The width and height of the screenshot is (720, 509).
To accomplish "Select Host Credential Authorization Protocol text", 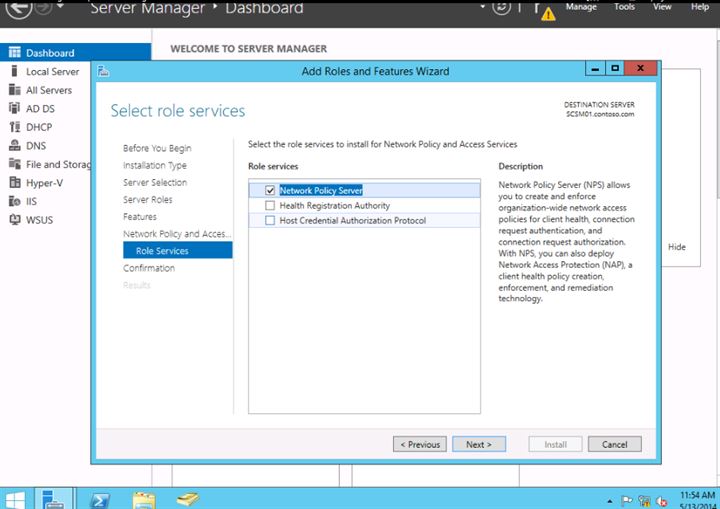I will click(x=353, y=221).
